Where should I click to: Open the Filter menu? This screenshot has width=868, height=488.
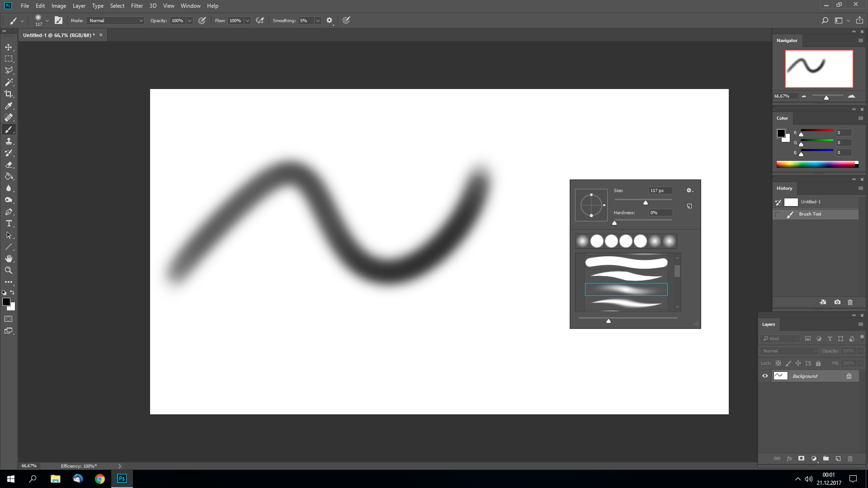pos(137,6)
